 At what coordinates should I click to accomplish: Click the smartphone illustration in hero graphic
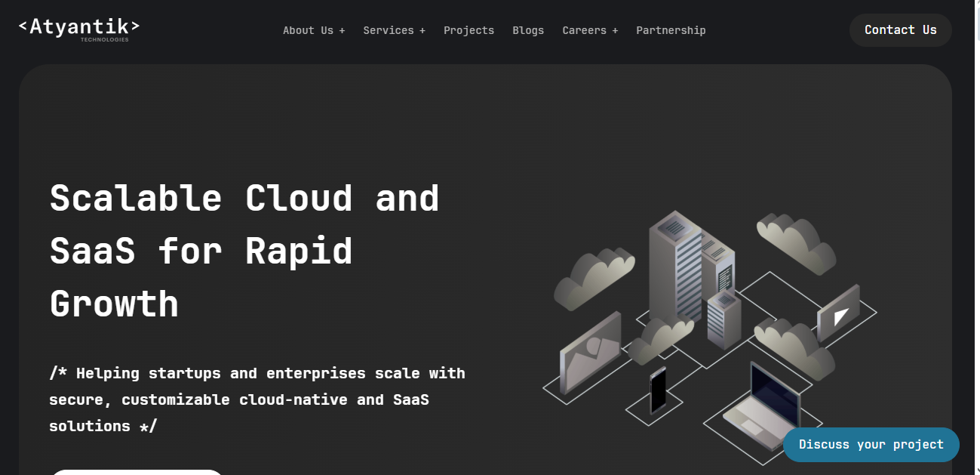tap(658, 390)
